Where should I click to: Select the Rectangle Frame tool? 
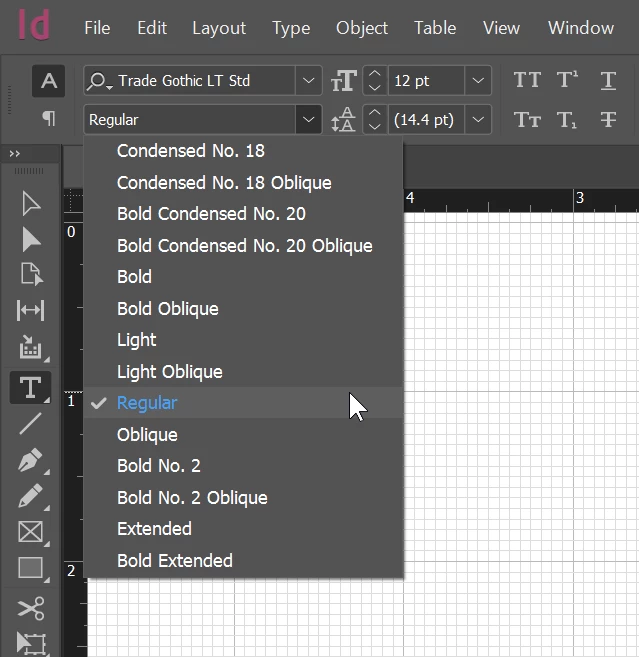tap(30, 532)
